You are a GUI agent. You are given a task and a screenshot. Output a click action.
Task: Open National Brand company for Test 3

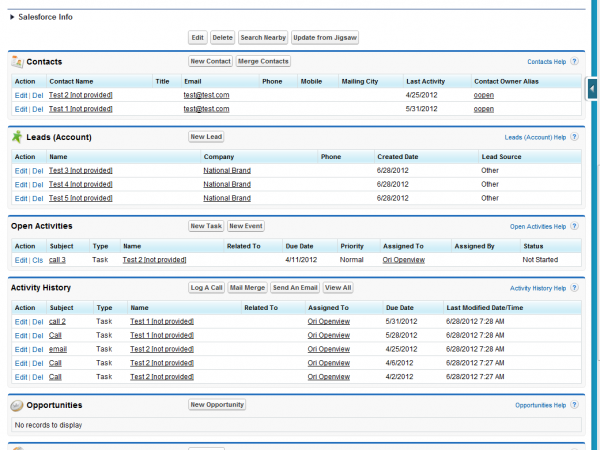coord(227,170)
